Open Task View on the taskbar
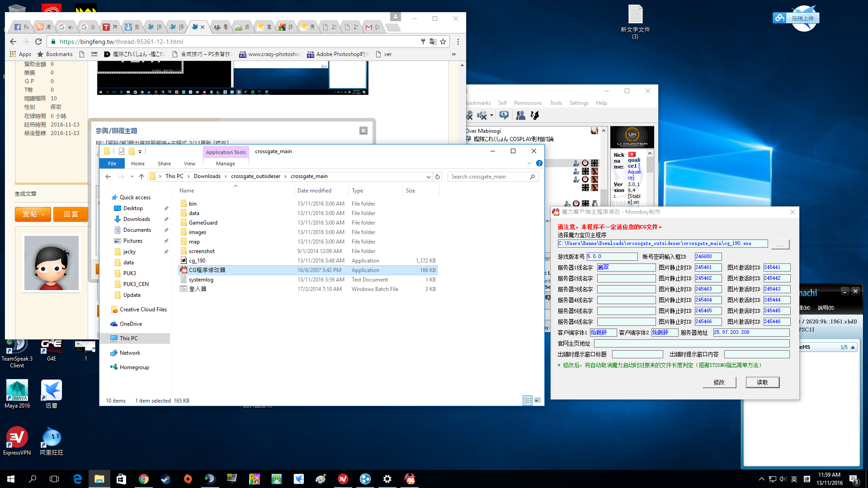The image size is (868, 488). pyautogui.click(x=54, y=479)
